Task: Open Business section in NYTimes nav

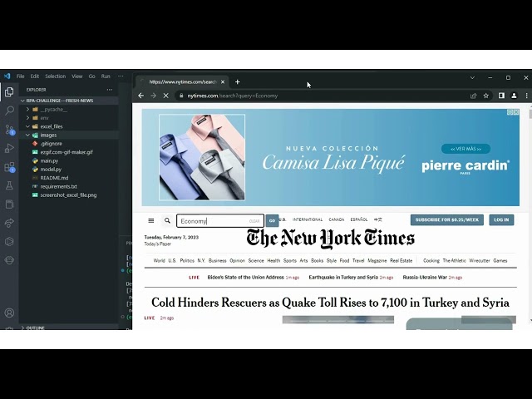Action: [217, 260]
